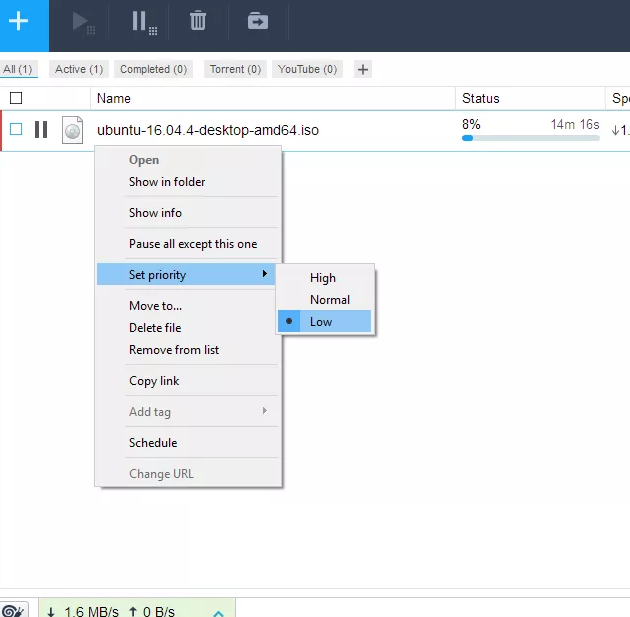Viewport: 630px width, 617px height.
Task: Tick the select-all checkbox in header
Action: point(16,98)
